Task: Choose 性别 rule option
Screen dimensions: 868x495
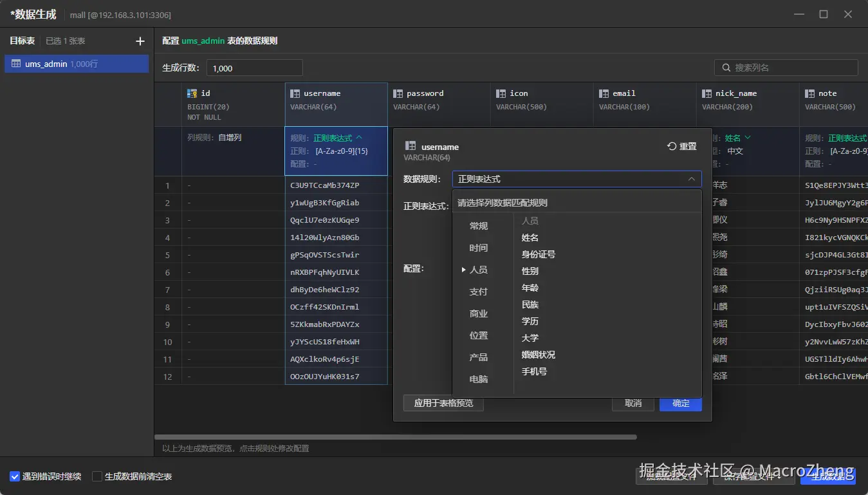Action: (x=530, y=271)
